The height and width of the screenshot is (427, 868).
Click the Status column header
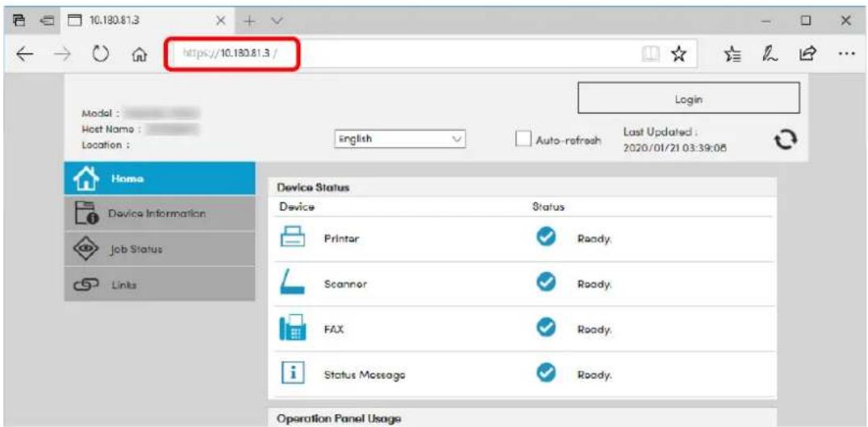[548, 207]
